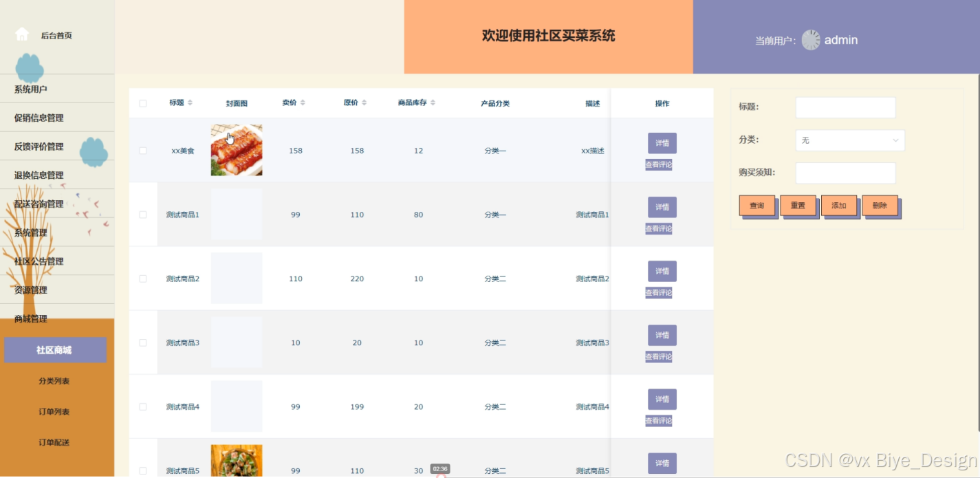Sort by 标题 column arrows
Screen dimensions: 980x478
coord(190,103)
